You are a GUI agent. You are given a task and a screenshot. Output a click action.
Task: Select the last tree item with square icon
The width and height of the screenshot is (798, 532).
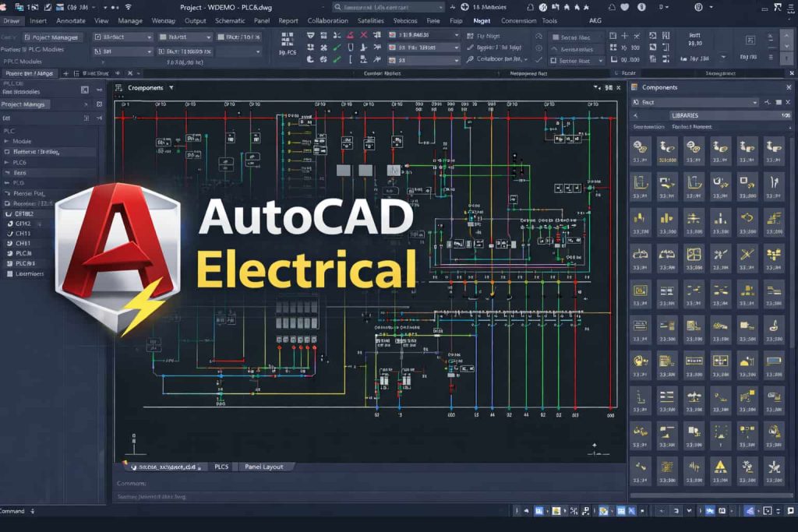click(26, 273)
